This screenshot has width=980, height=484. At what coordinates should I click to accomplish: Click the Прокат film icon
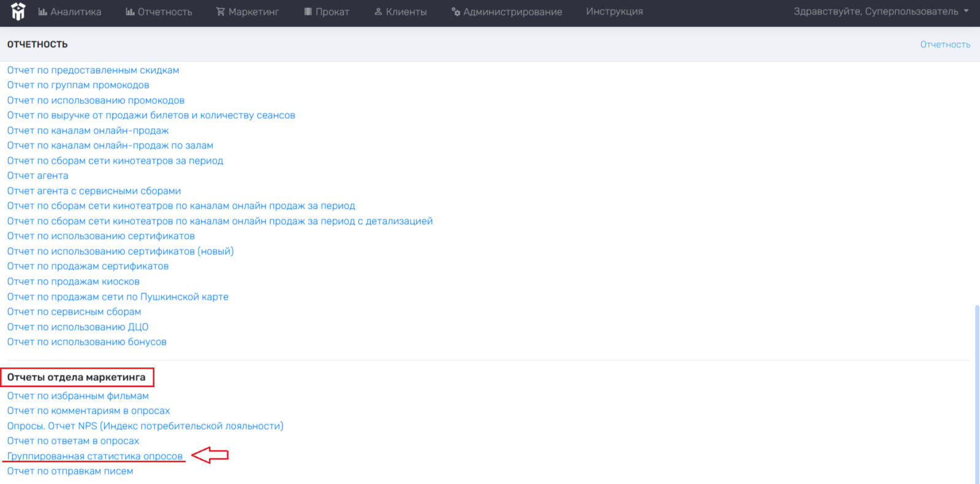click(308, 12)
